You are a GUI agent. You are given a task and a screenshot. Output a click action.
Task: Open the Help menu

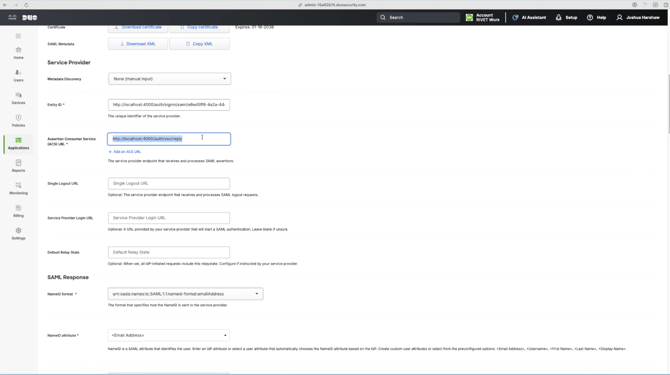[597, 18]
